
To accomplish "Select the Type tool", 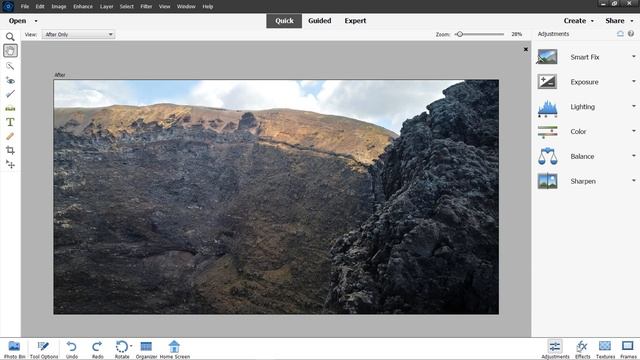I will [x=10, y=122].
